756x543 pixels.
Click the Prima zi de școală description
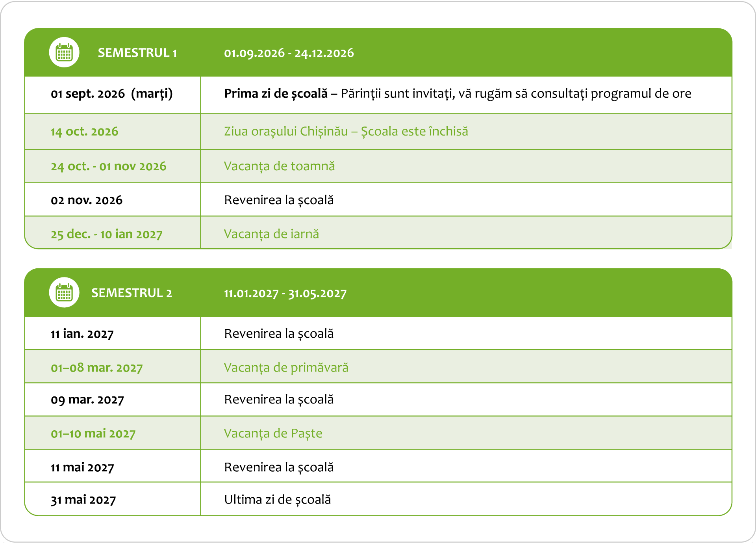[x=458, y=94]
